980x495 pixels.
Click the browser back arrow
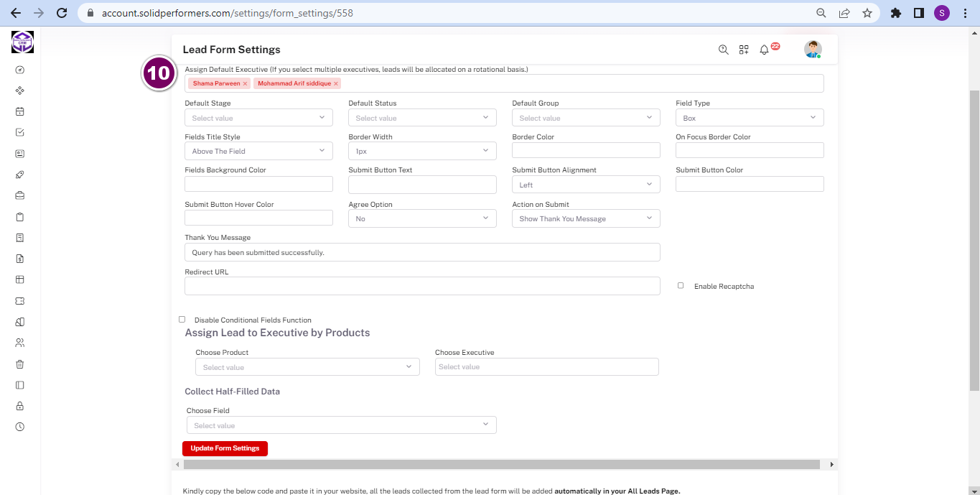(x=16, y=13)
